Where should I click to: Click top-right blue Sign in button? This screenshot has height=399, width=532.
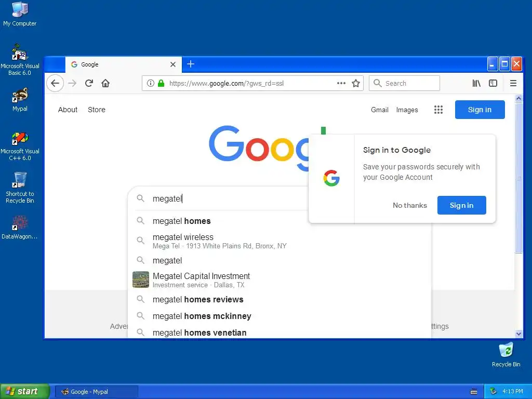[480, 110]
